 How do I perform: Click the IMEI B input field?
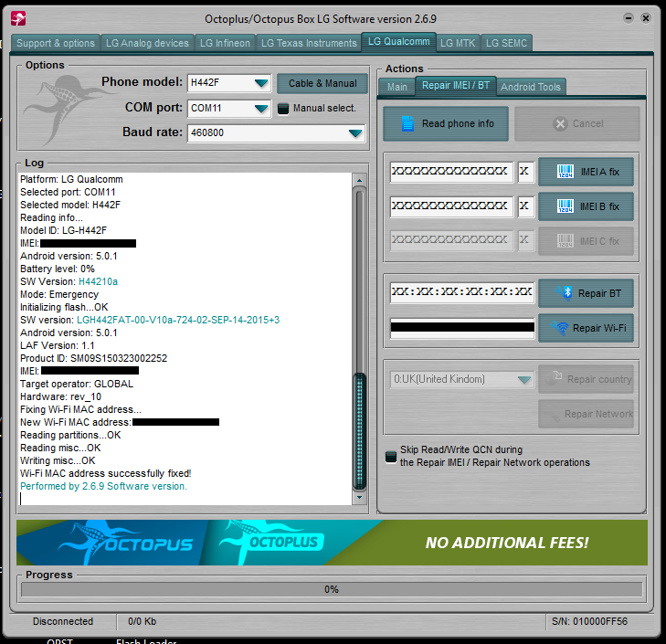451,206
